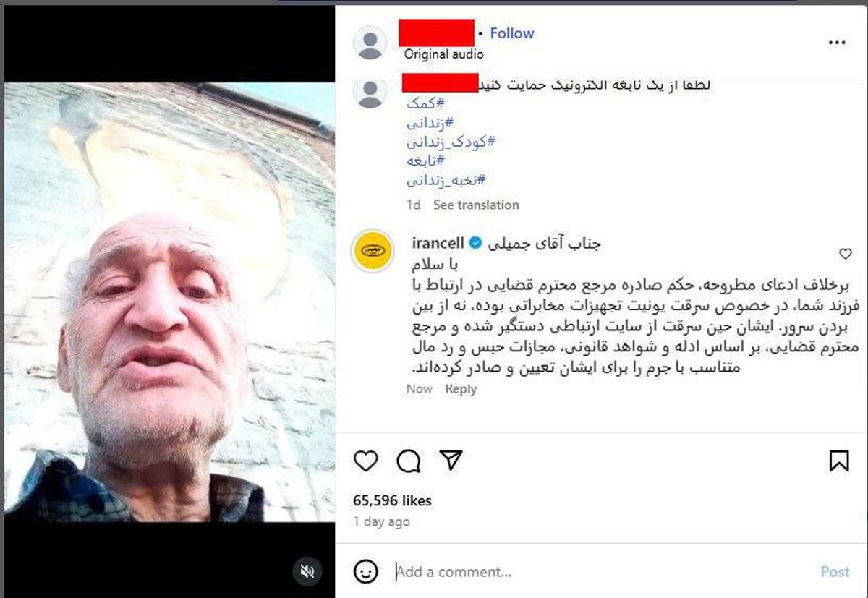
Task: Open emoji picker smiley icon
Action: (x=366, y=571)
